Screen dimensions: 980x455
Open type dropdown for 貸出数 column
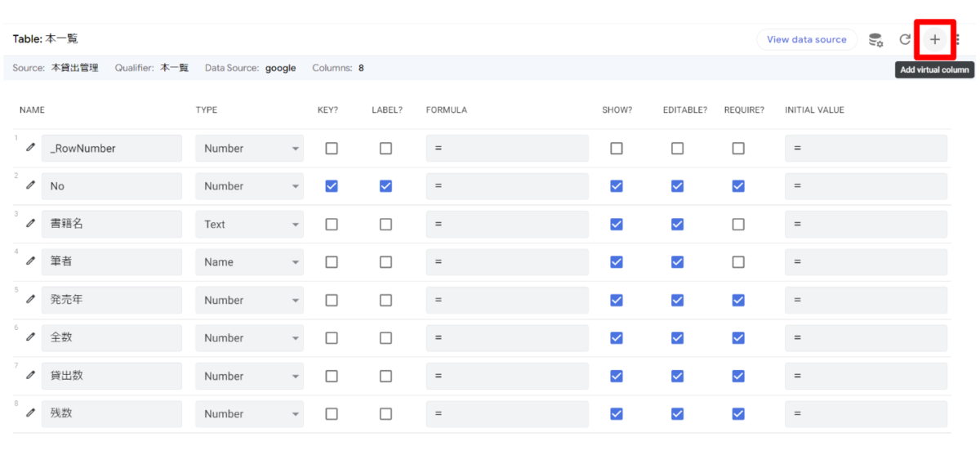249,376
